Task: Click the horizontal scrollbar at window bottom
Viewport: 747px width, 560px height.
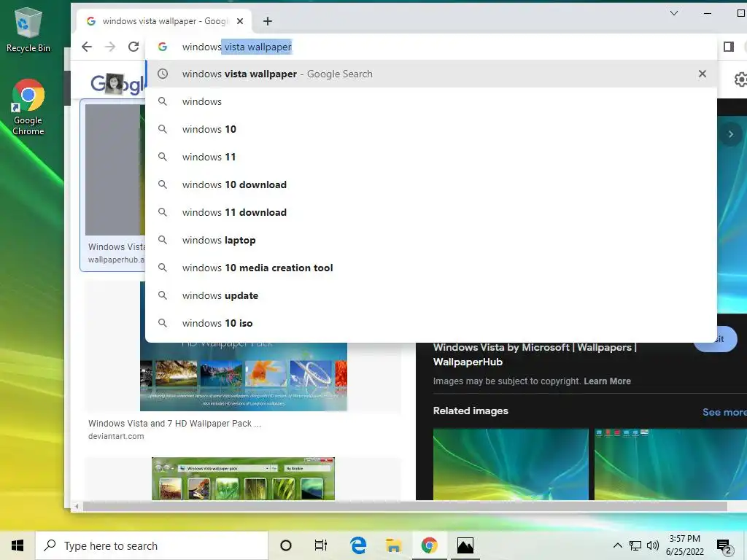Action: (405, 506)
